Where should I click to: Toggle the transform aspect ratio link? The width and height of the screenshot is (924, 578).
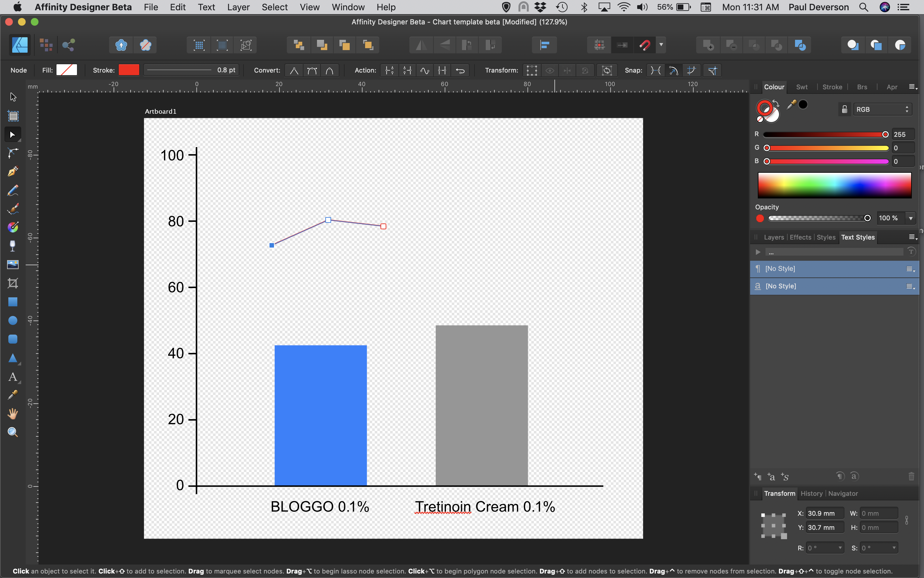tap(907, 520)
